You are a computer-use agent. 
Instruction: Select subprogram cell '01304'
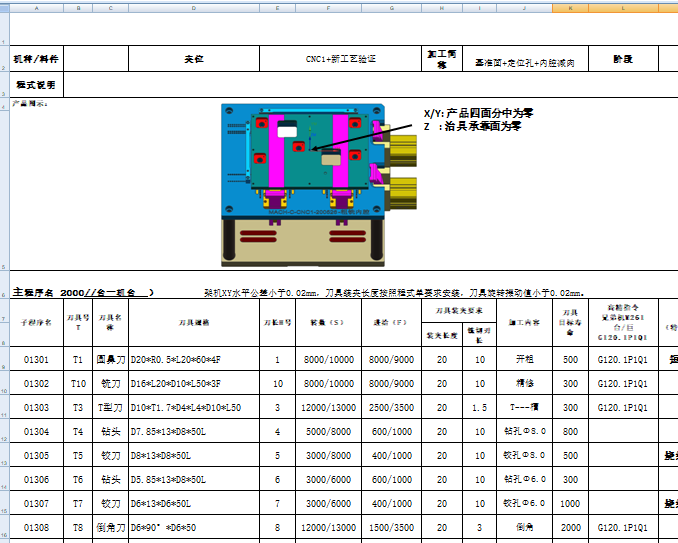point(36,431)
